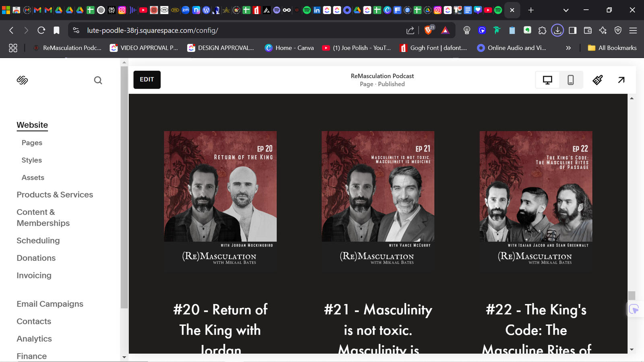Go back to the previous page

[x=11, y=30]
